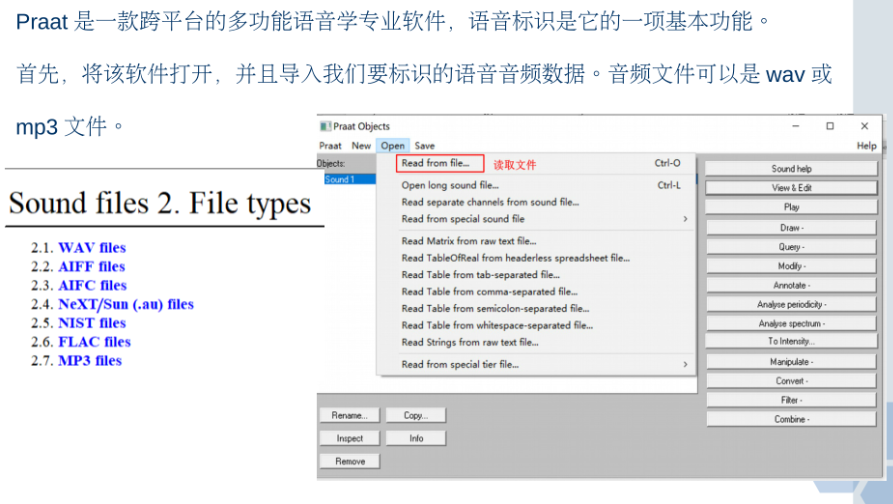
Task: Choose Read Strings from raw text file...
Action: (x=536, y=342)
